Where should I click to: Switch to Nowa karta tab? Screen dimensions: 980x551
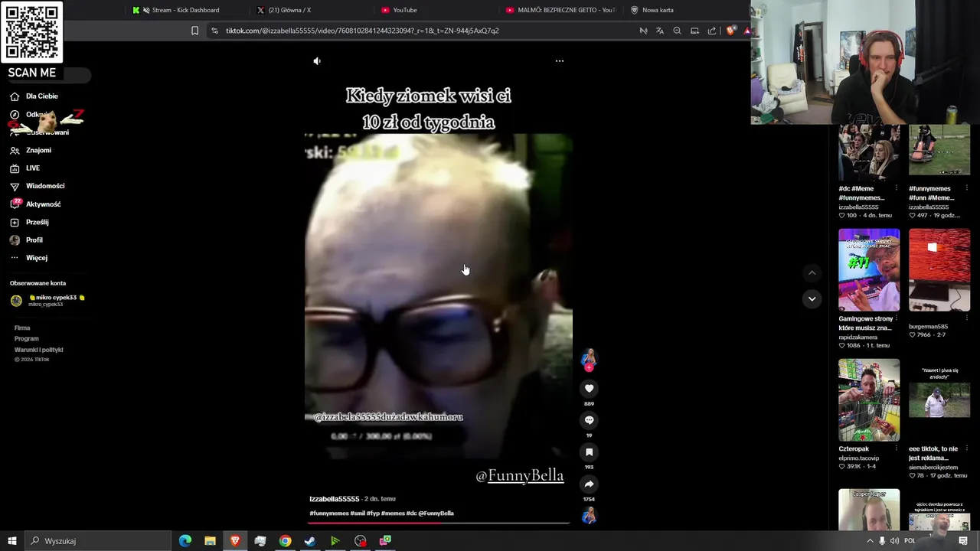(657, 10)
